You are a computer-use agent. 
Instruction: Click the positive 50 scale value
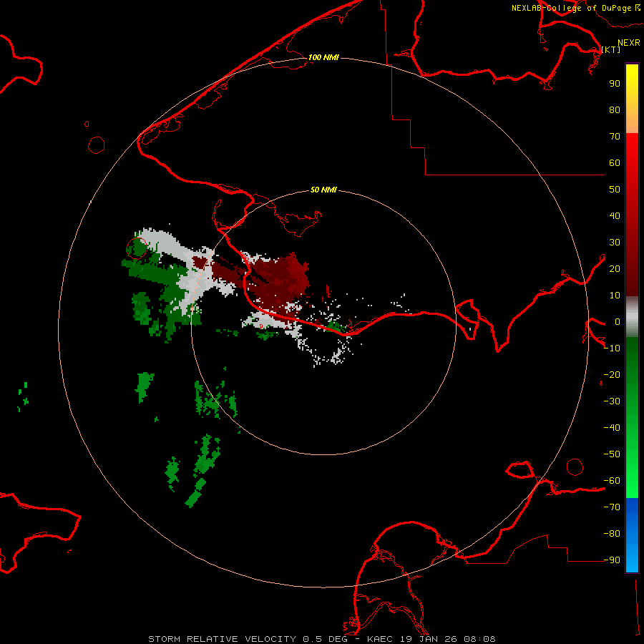[615, 190]
